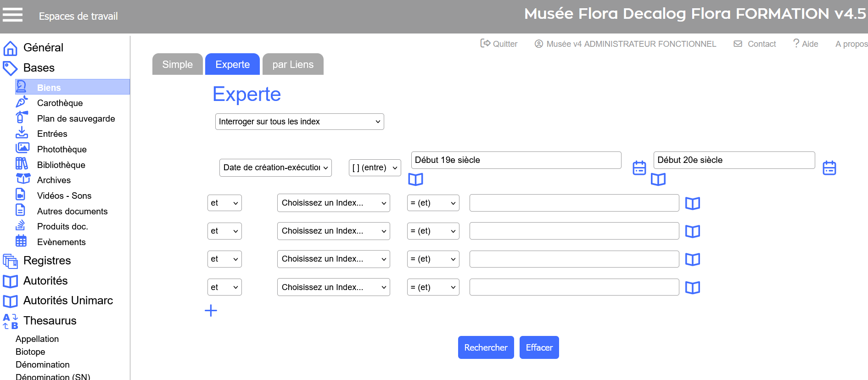This screenshot has width=868, height=380.
Task: Click the 'Début 19e siècle' text field
Action: 515,160
